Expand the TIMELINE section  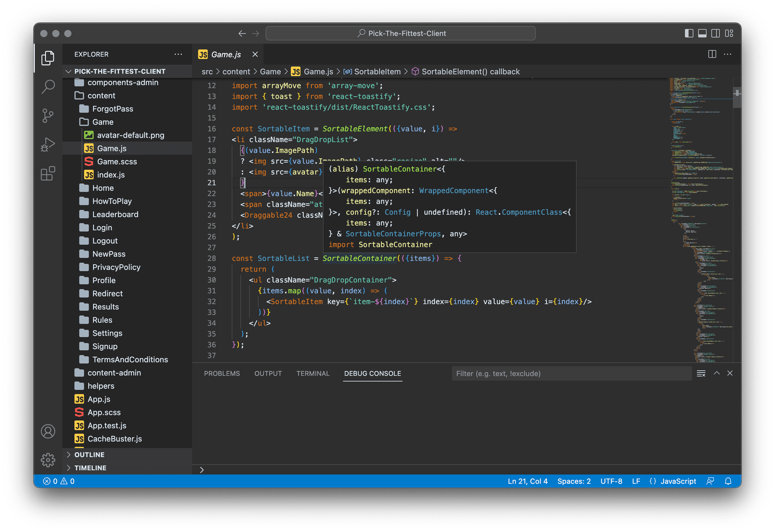pyautogui.click(x=90, y=468)
